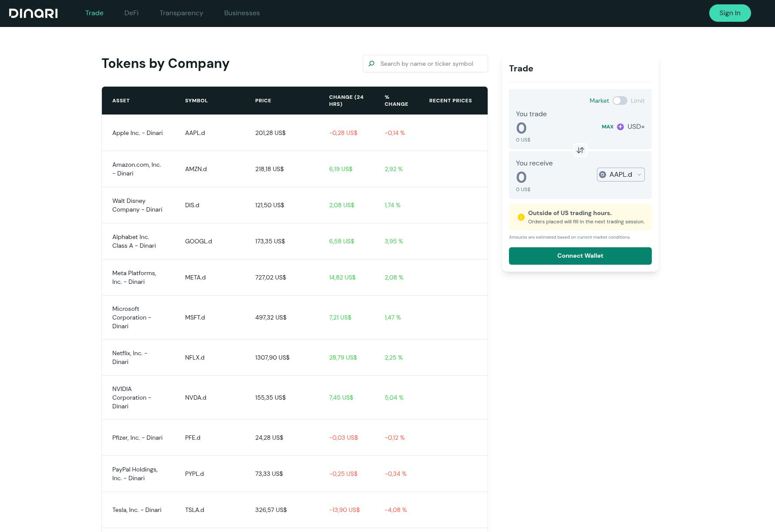Select the Market order label
This screenshot has height=532, width=775.
click(x=599, y=101)
